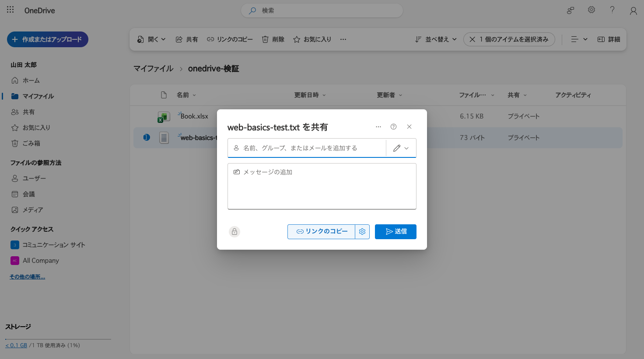Click 6.15 KB size cell
This screenshot has width=644, height=359.
click(x=472, y=116)
